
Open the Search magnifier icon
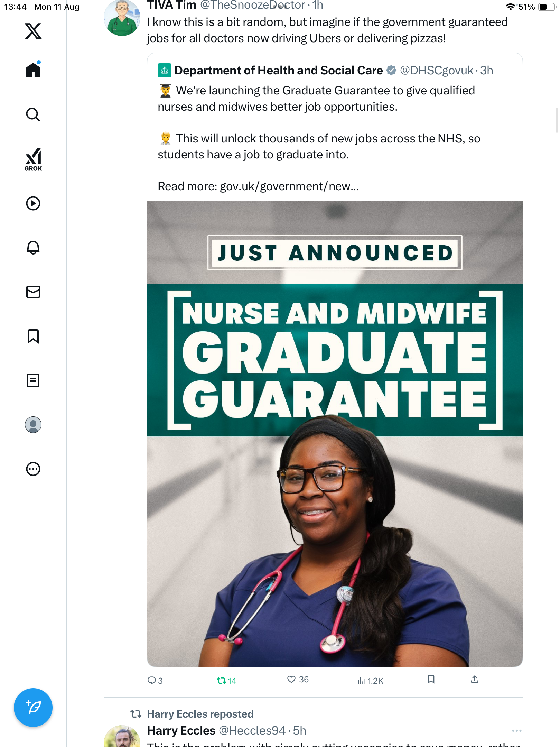pyautogui.click(x=33, y=114)
